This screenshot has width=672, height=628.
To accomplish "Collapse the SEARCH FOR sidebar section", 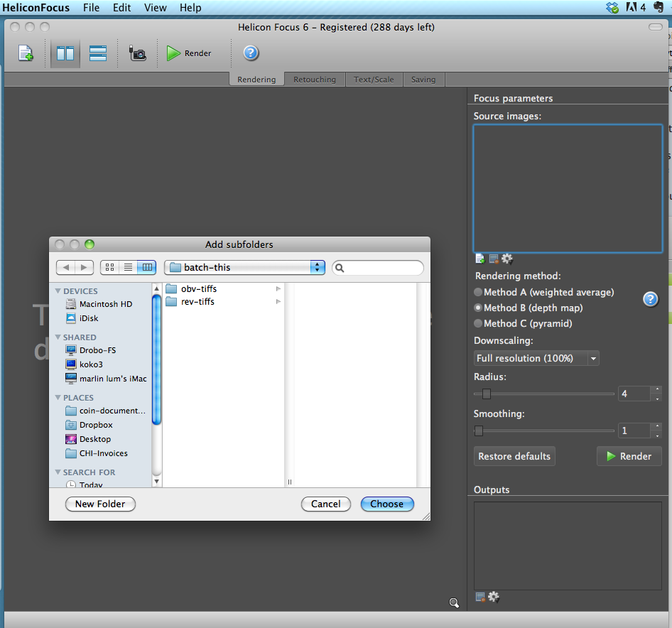I will [58, 472].
